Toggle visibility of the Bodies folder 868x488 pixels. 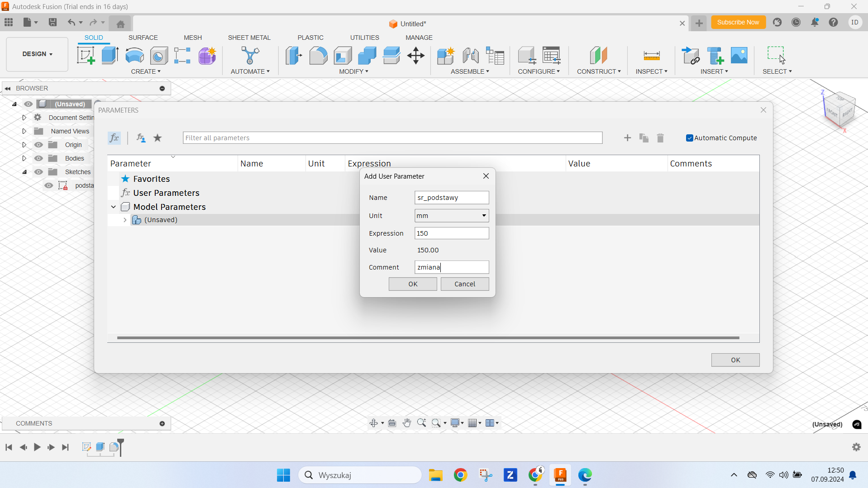pyautogui.click(x=38, y=158)
